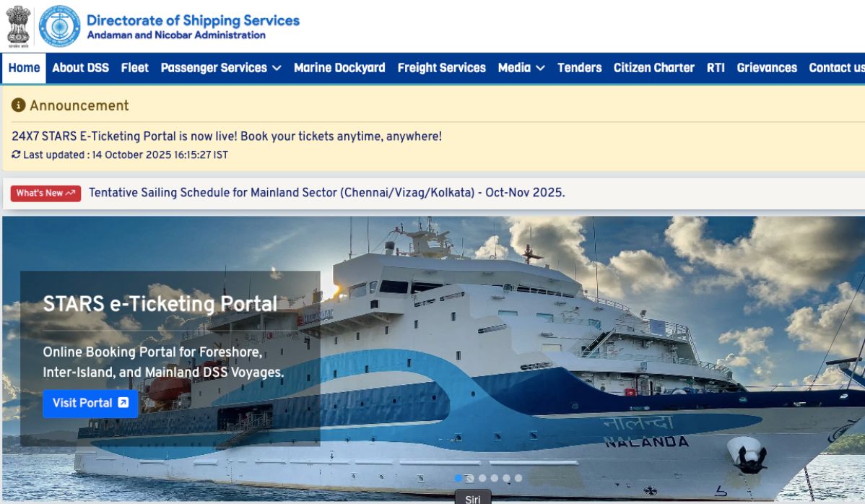
Task: Click the refresh icon beside Last updated
Action: [16, 155]
